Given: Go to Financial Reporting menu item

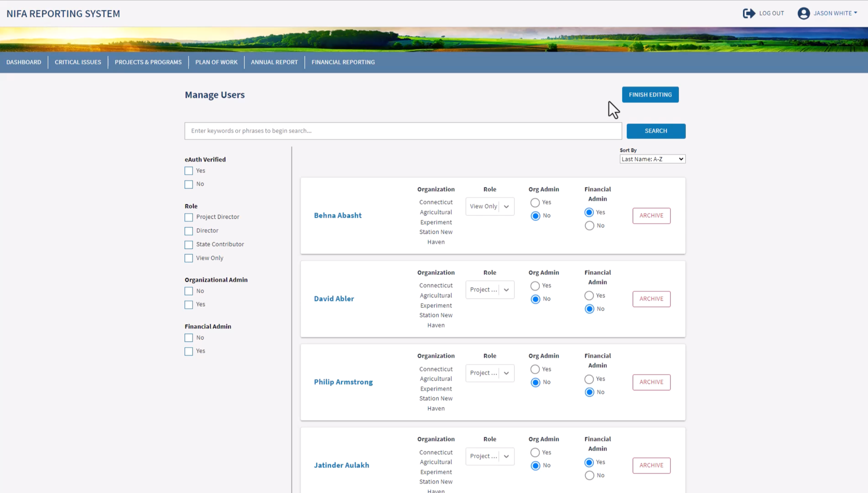Looking at the screenshot, I should coord(343,62).
